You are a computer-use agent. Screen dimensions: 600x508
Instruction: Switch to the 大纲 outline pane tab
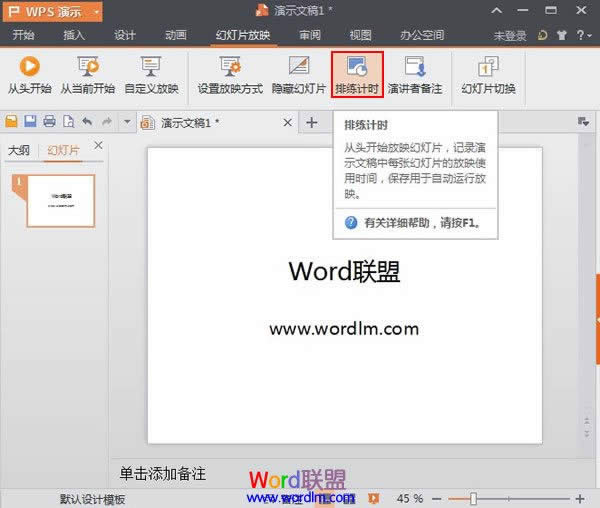coord(18,151)
